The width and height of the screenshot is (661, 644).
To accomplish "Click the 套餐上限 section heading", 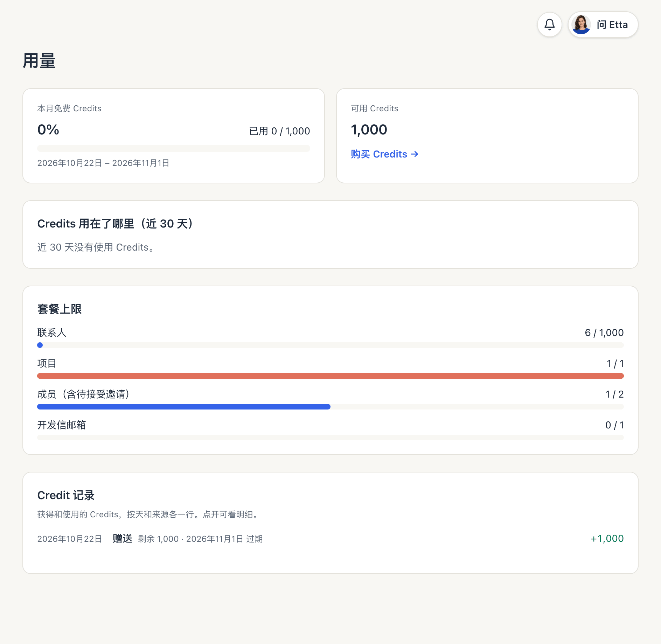I will click(x=60, y=309).
